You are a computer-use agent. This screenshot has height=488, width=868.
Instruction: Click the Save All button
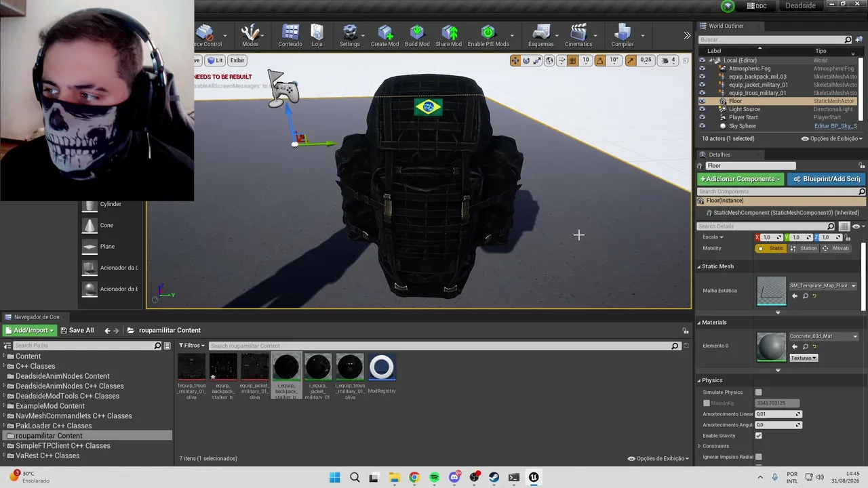tap(77, 331)
